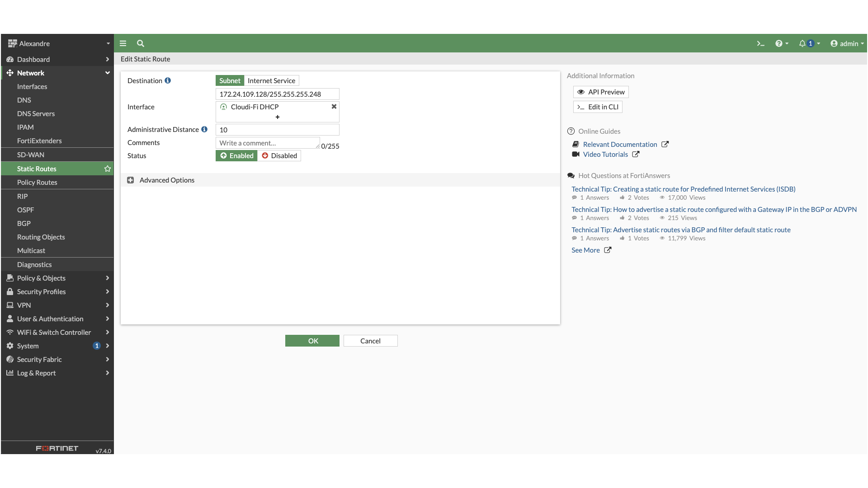The height and width of the screenshot is (488, 868).
Task: Expand Advanced Options section
Action: 131,180
